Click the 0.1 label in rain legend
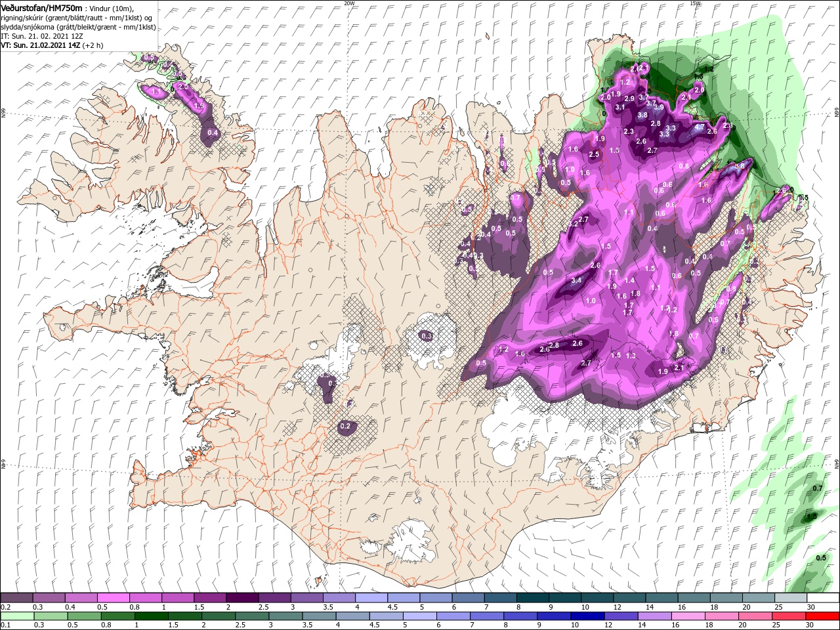This screenshot has width=840, height=630. pyautogui.click(x=5, y=625)
